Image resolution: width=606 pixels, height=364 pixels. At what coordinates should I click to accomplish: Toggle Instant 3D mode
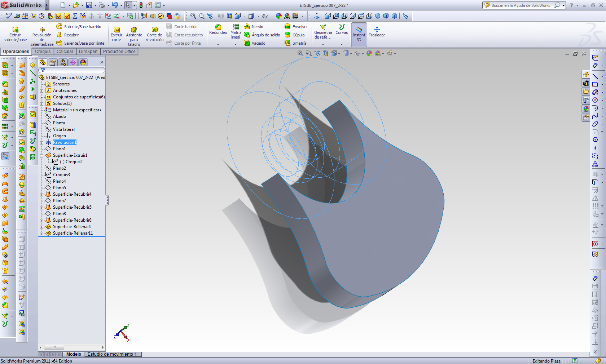(x=359, y=34)
